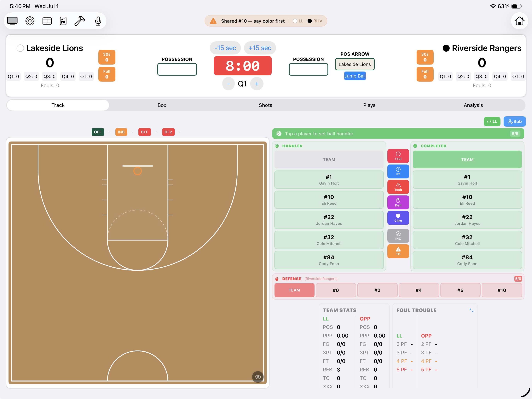Switch to the Analysis tab

473,105
